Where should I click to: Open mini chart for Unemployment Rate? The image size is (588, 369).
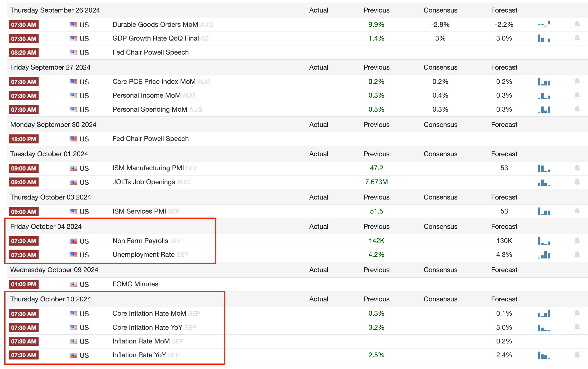(x=544, y=255)
